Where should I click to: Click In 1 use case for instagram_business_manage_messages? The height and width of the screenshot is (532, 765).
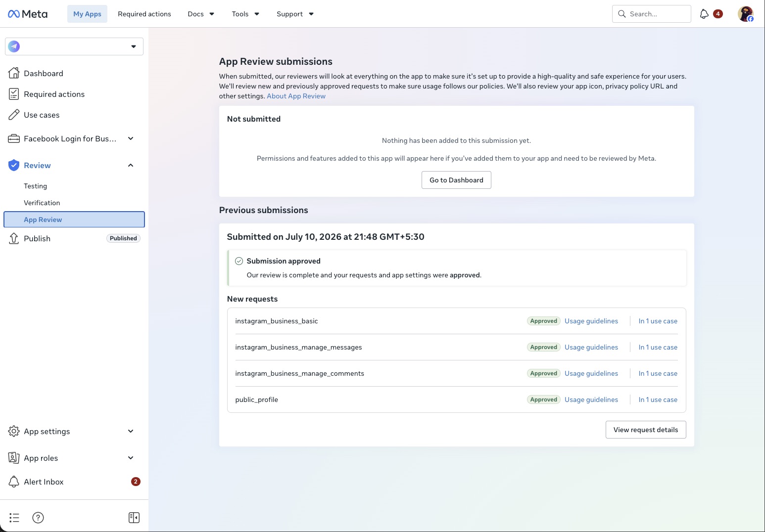point(658,347)
